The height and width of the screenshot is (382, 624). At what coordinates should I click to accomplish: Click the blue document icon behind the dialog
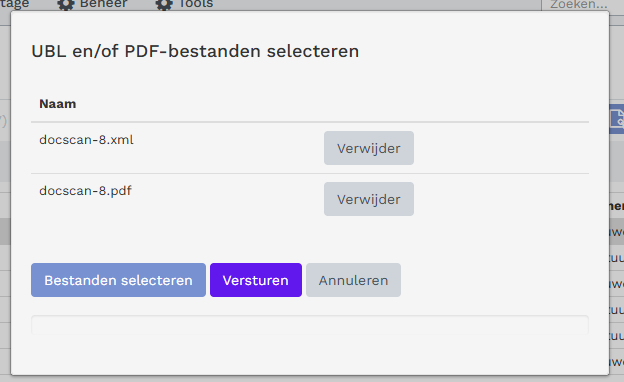pos(617,119)
